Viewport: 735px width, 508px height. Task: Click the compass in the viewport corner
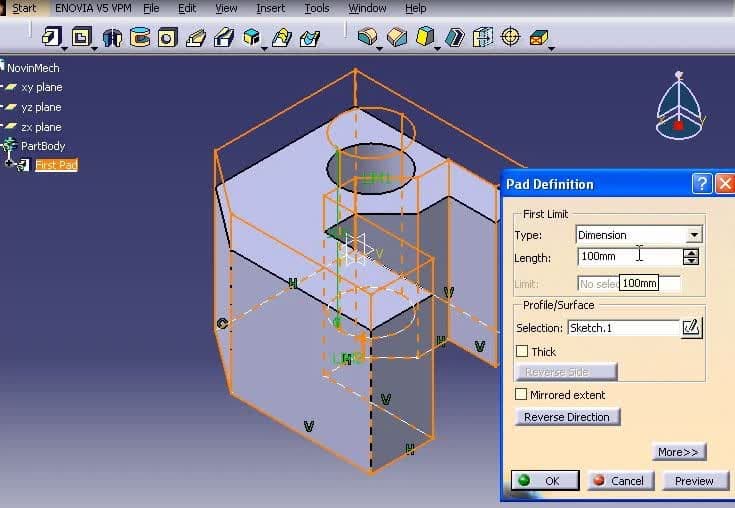[x=679, y=106]
